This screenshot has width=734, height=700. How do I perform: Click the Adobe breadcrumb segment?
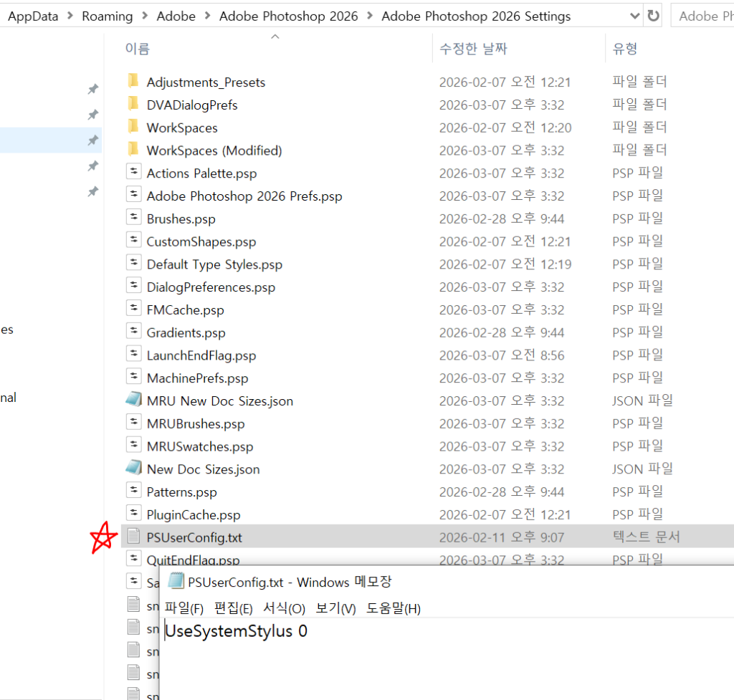[176, 16]
